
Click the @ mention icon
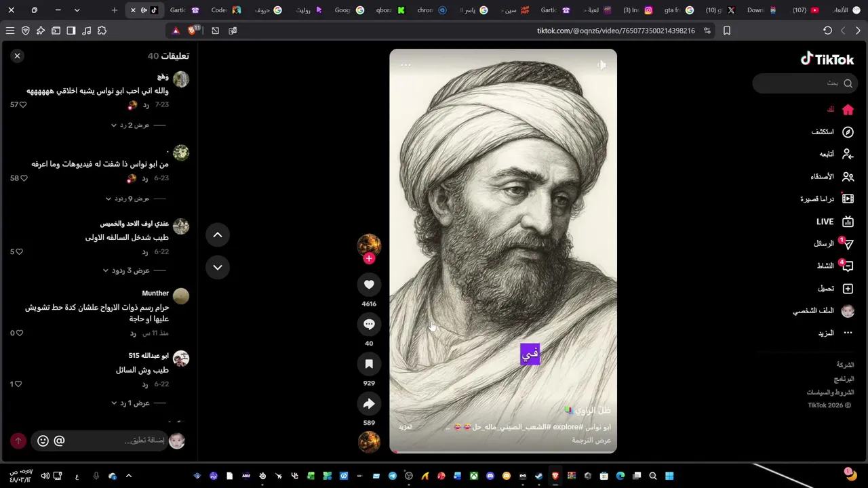point(59,441)
